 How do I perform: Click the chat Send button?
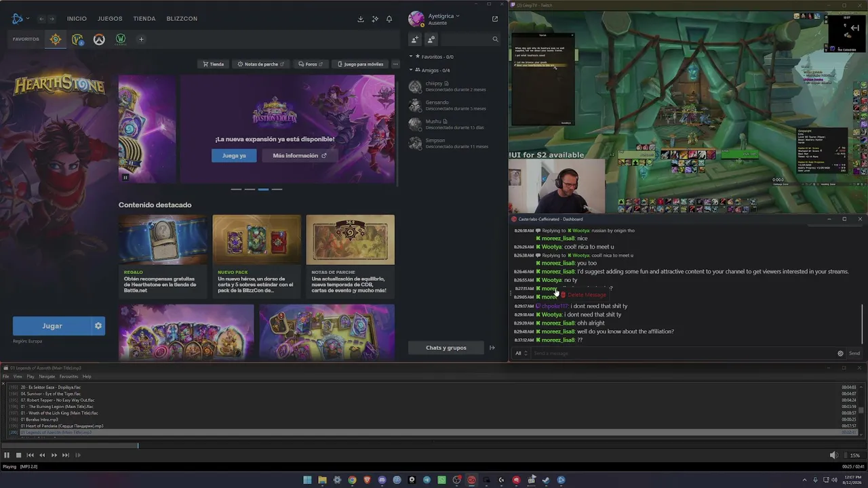854,353
